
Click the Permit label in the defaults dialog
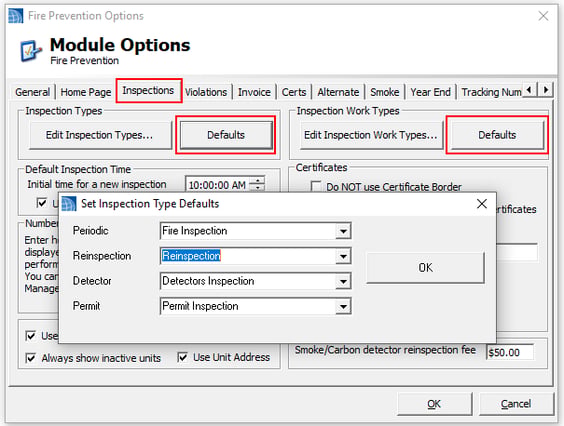[x=87, y=306]
